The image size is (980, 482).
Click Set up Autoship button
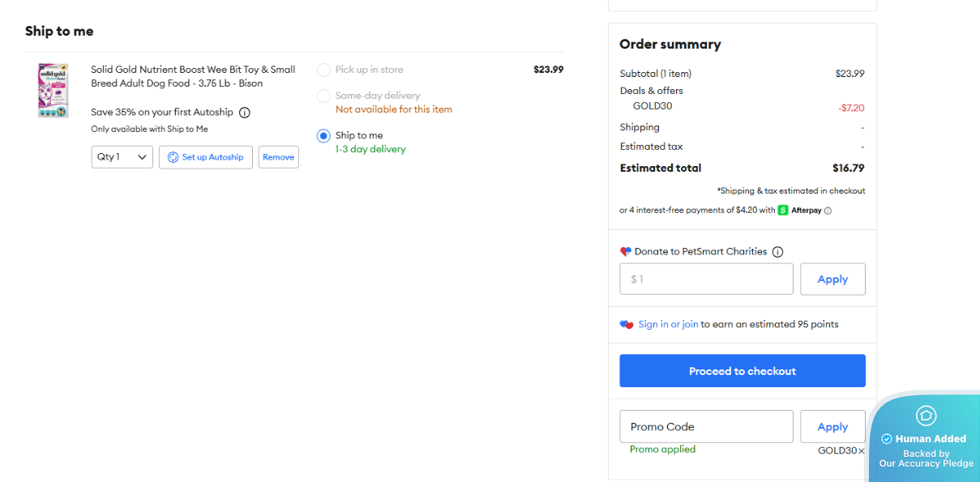[x=206, y=157]
